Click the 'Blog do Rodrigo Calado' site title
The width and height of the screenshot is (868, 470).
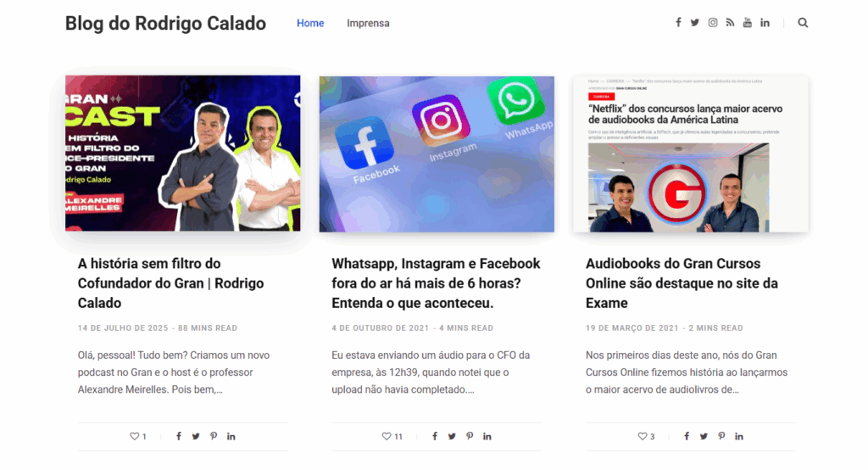click(165, 23)
